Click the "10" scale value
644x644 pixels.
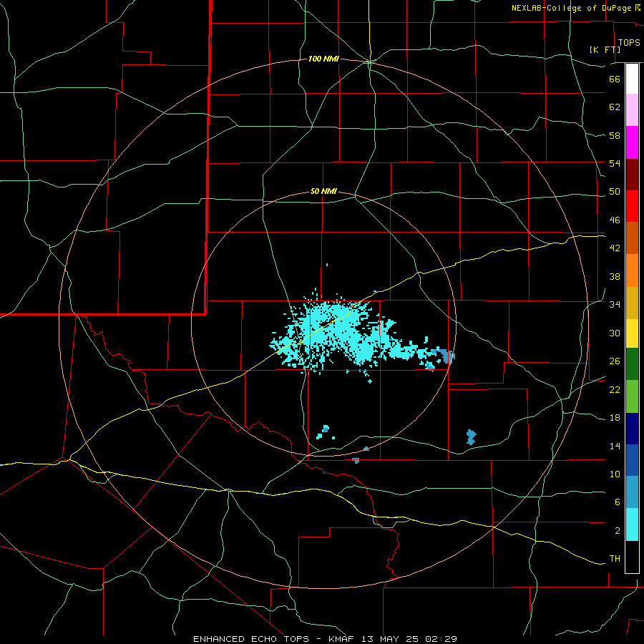coord(615,474)
